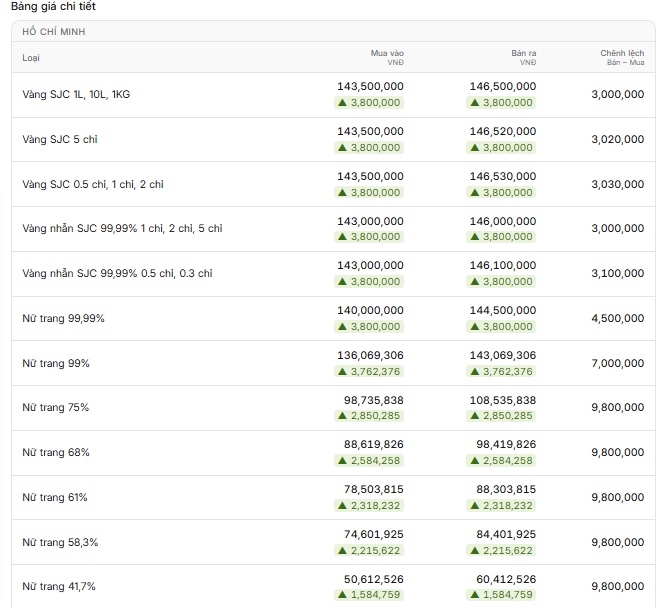661x608 pixels.
Task: Click buy price 140,000,000
Action: pyautogui.click(x=370, y=310)
